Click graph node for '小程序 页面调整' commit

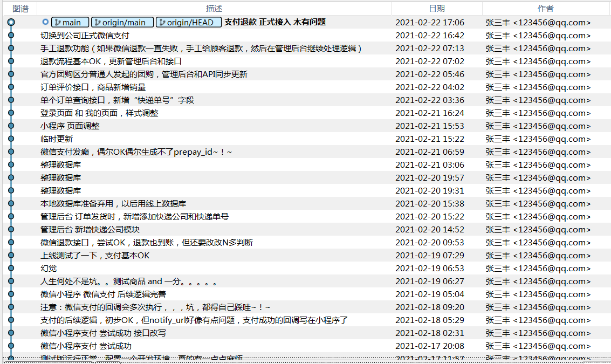[11, 126]
